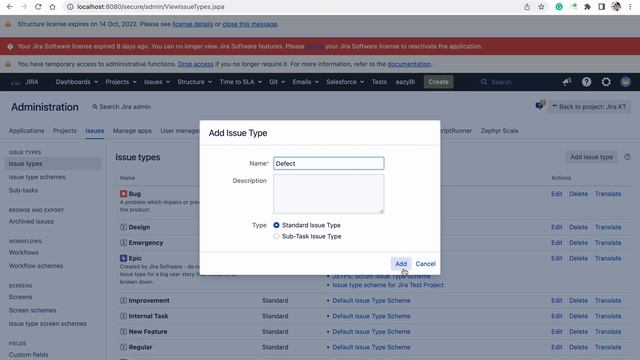640x360 pixels.
Task: Open the share icon in the address bar
Action: click(527, 7)
